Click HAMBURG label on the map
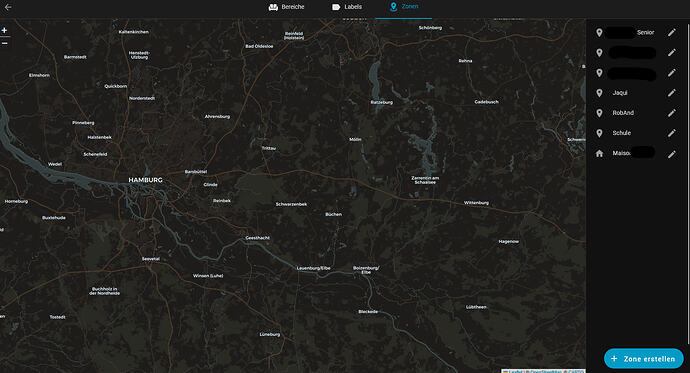The width and height of the screenshot is (690, 373). click(145, 180)
